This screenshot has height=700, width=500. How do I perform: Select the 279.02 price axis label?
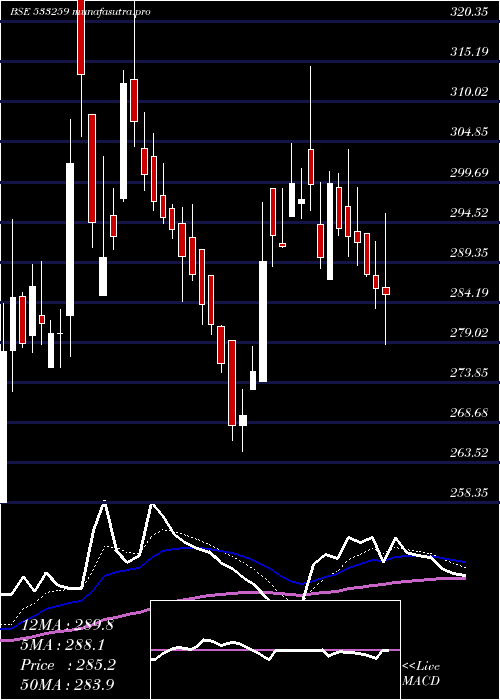point(469,333)
